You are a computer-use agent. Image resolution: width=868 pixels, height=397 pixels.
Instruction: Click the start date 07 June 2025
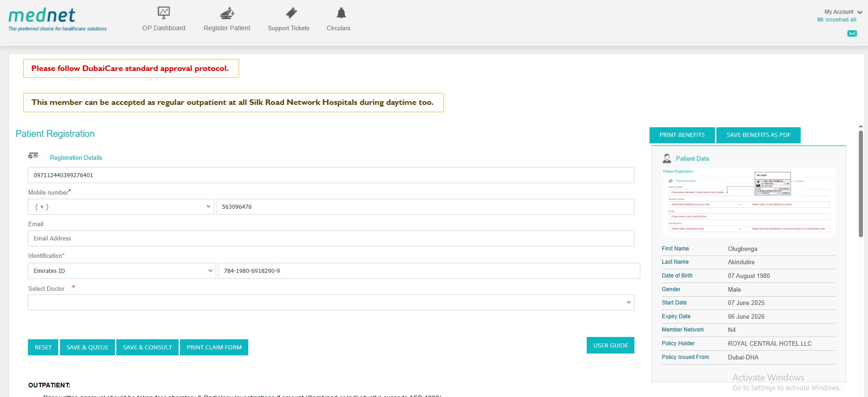tap(746, 303)
